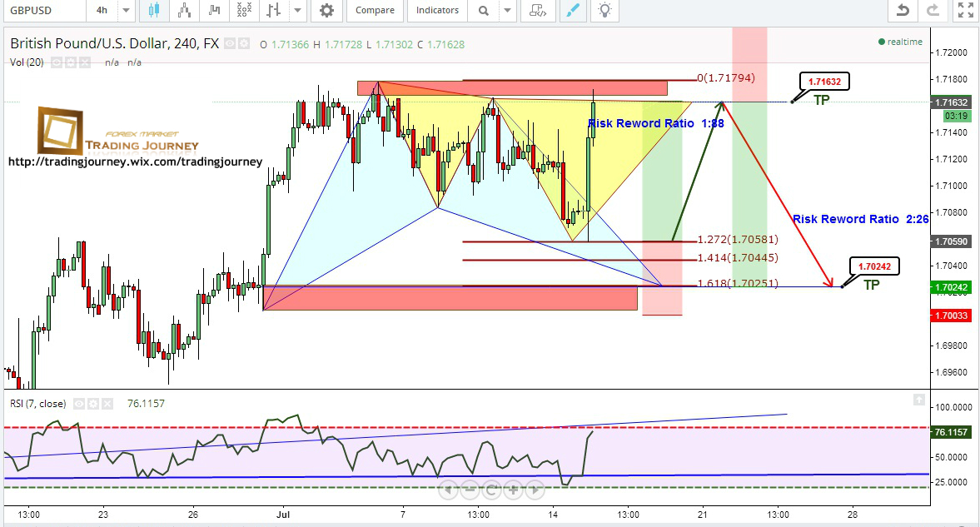Zoom out with the minus button

click(470, 490)
